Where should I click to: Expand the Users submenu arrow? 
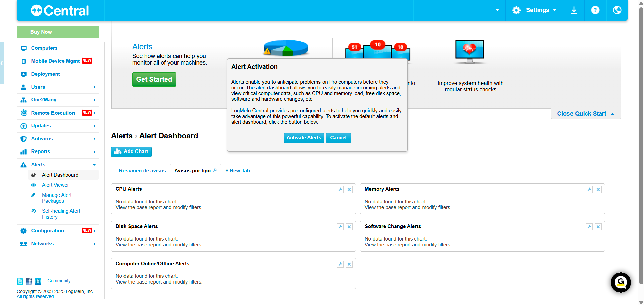tap(94, 87)
